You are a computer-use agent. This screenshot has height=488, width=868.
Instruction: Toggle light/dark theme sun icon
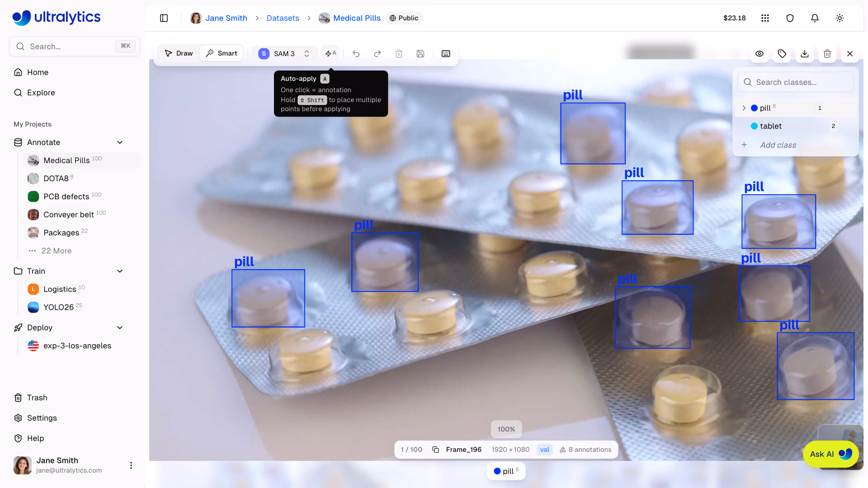pyautogui.click(x=840, y=18)
